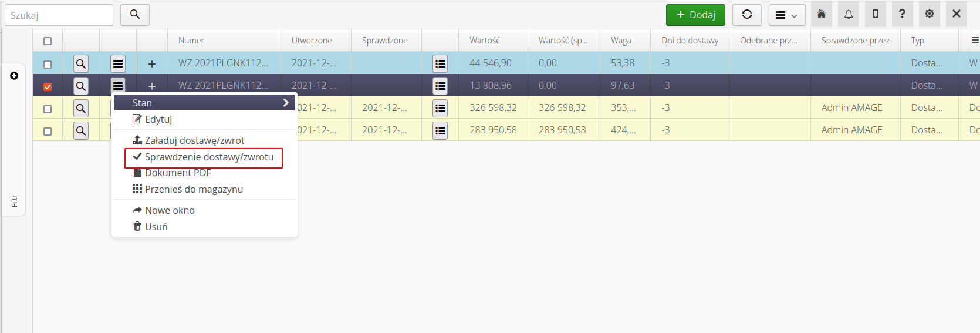Click the mobile device icon
Screen dimensions: 980x333
[x=876, y=14]
